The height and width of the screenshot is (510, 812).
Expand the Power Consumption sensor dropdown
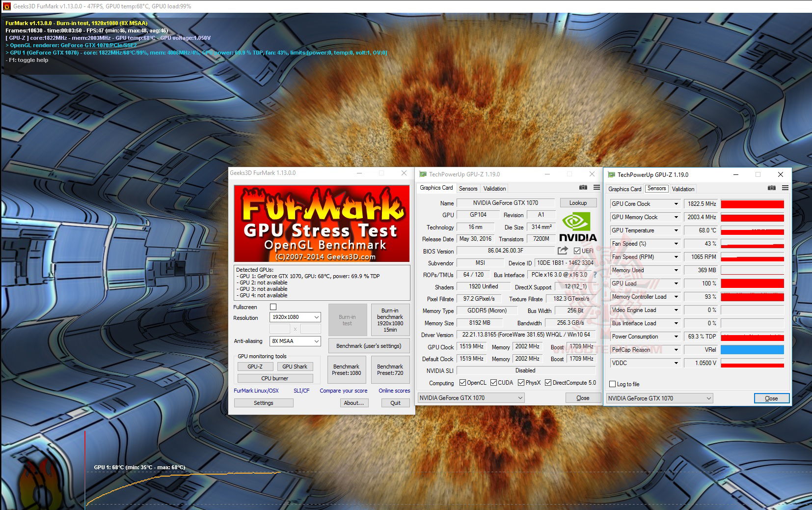coord(676,337)
